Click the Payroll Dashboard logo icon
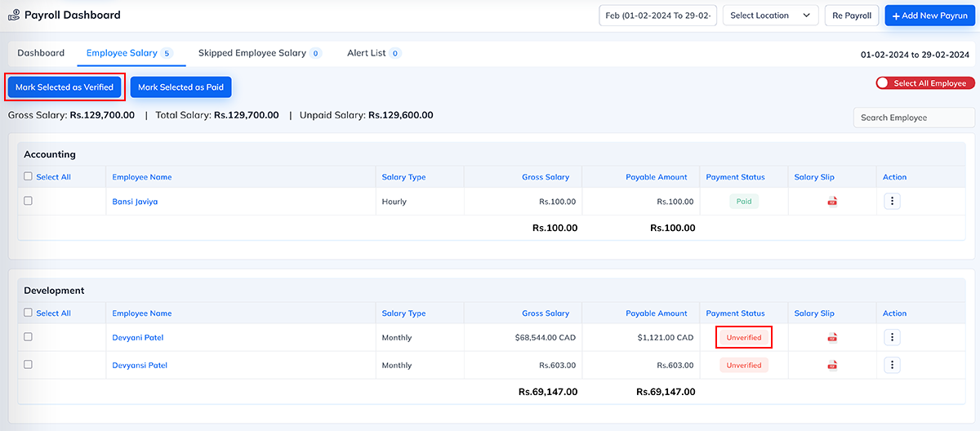 point(14,16)
